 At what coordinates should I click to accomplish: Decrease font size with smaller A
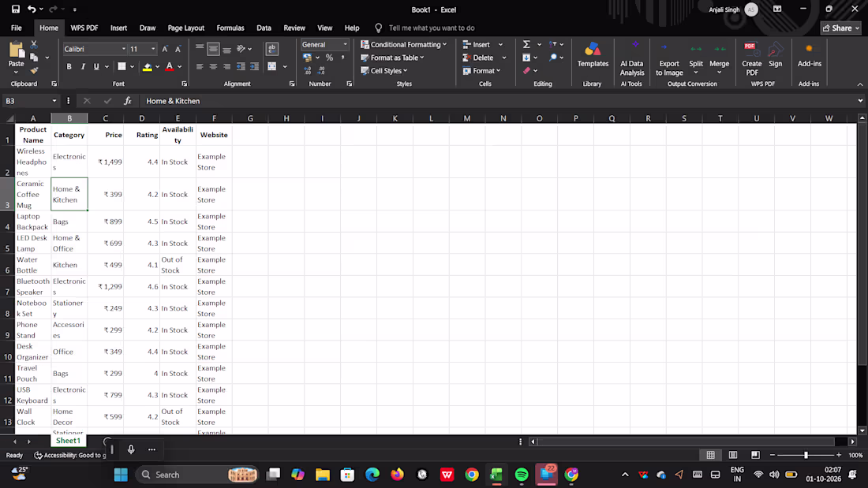click(178, 49)
